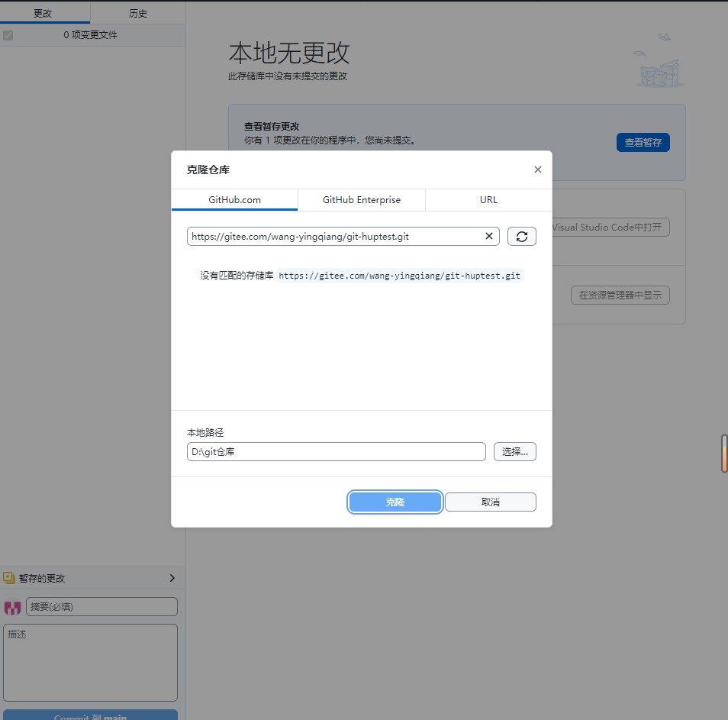Click the 取消 button
This screenshot has height=720, width=728.
(490, 502)
